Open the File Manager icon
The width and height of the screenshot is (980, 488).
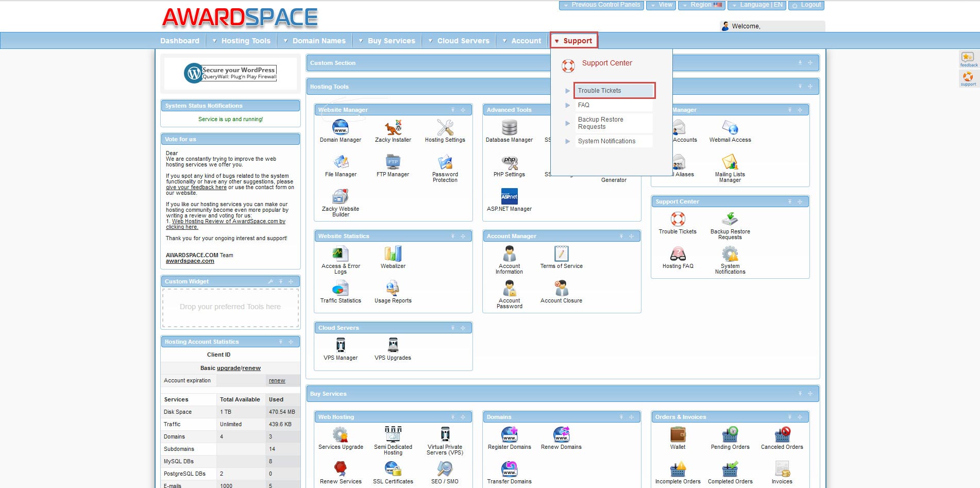[340, 162]
